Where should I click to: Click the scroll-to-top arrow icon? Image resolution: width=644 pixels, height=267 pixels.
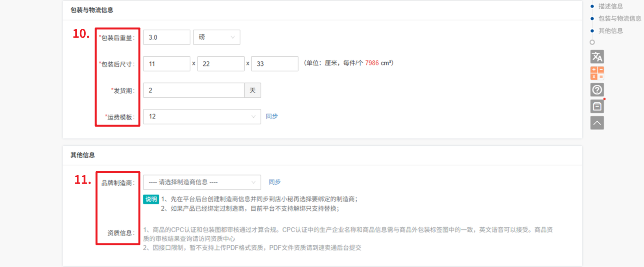(597, 123)
